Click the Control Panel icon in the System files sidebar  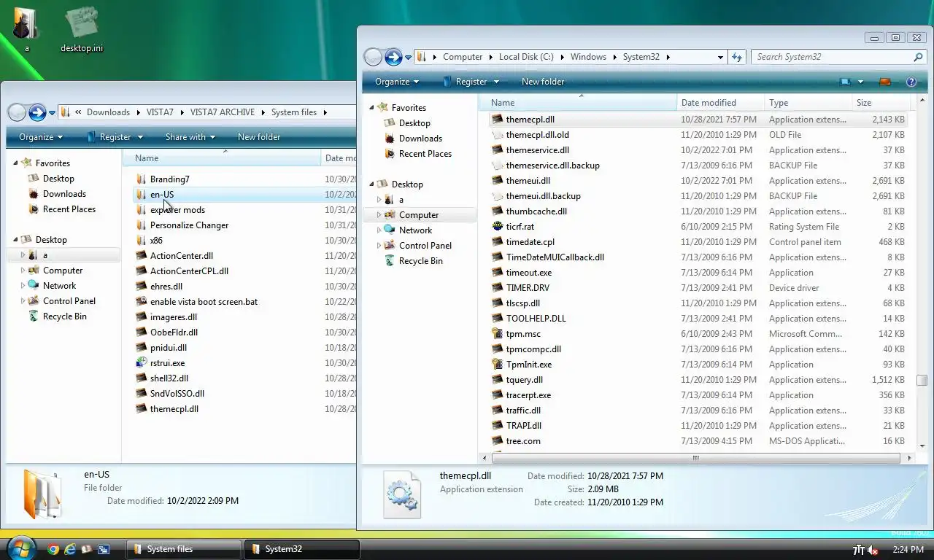34,301
